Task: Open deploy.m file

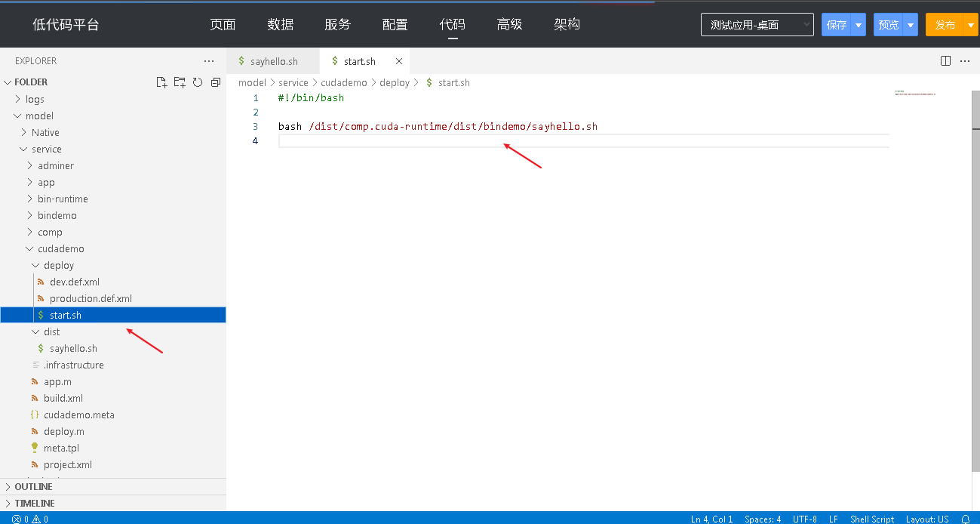Action: tap(64, 431)
